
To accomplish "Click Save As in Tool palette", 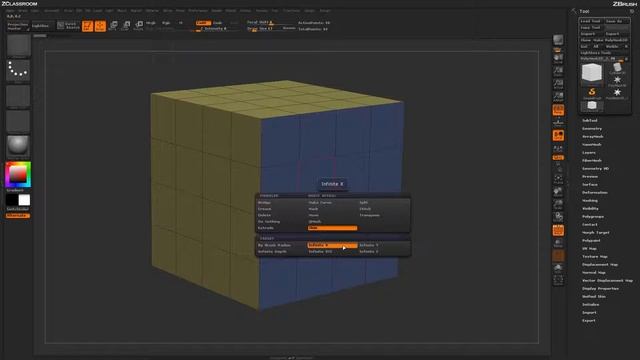I will [617, 21].
